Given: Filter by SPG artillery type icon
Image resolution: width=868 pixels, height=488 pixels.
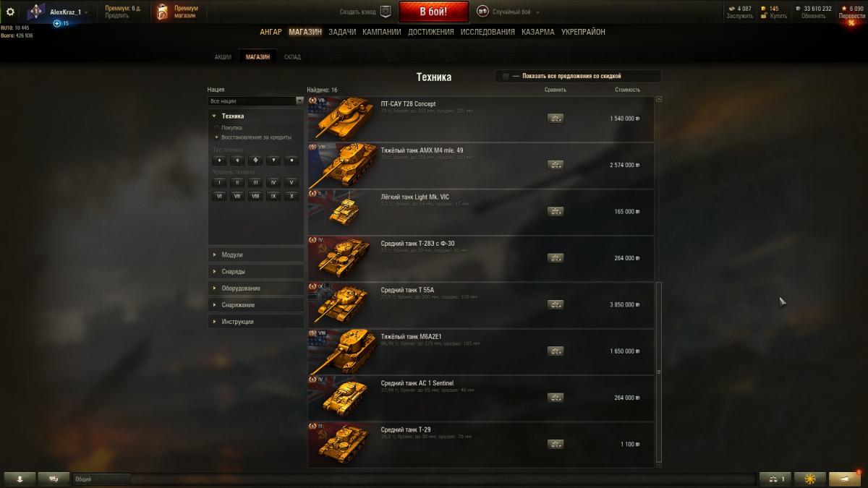Looking at the screenshot, I should (292, 160).
